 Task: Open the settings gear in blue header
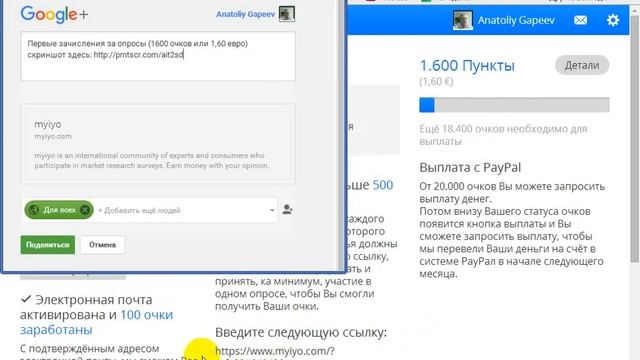pyautogui.click(x=613, y=20)
